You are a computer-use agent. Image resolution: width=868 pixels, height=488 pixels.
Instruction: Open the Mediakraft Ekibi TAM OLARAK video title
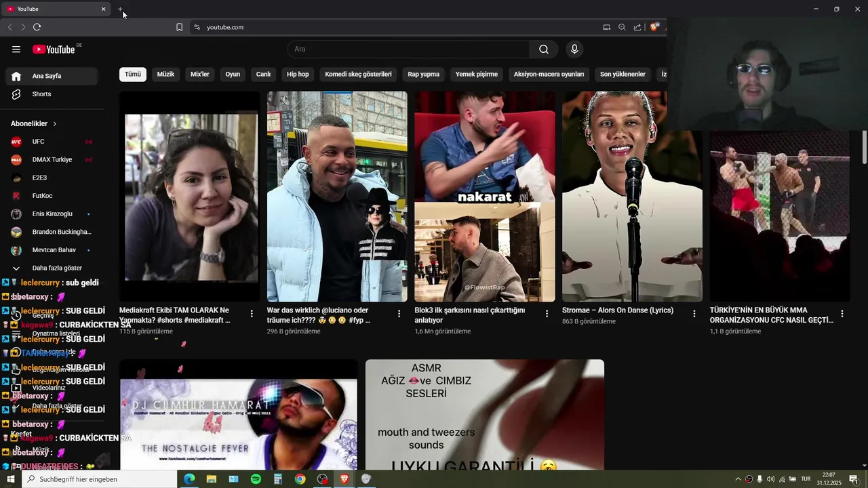[175, 315]
